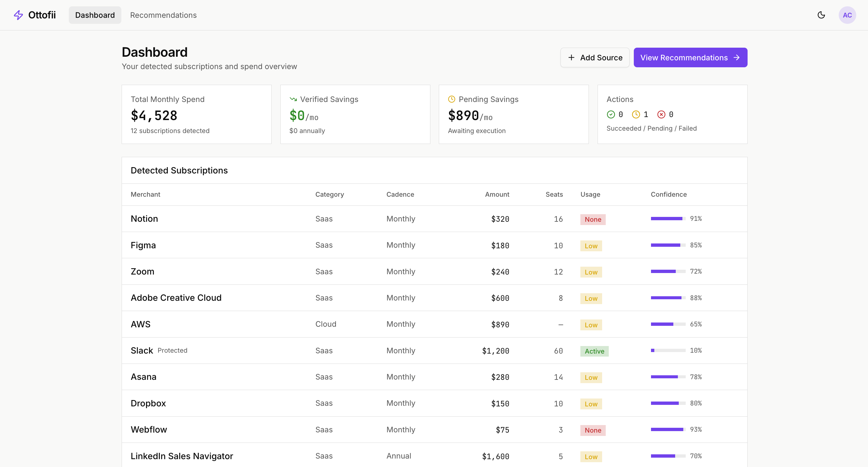Click the Confidence column header
Image resolution: width=868 pixels, height=467 pixels.
click(x=669, y=194)
